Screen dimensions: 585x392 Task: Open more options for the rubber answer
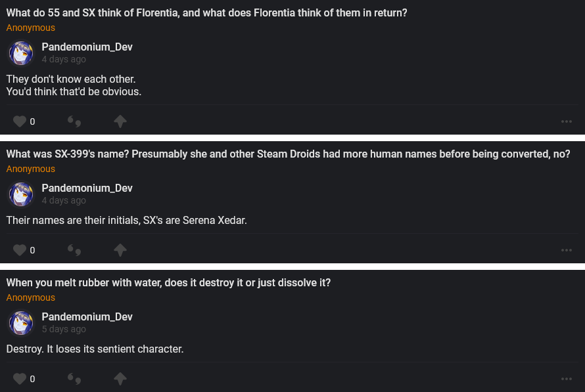(x=567, y=379)
